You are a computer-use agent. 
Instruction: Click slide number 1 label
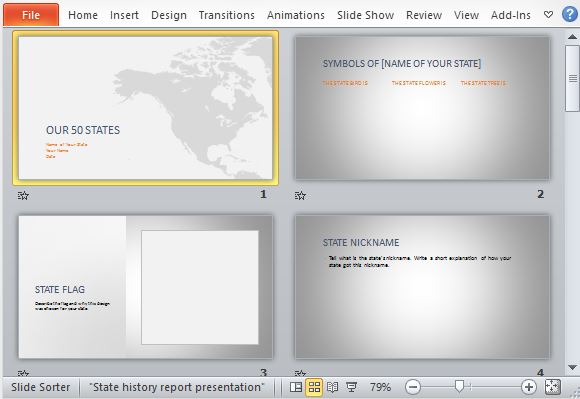[263, 194]
